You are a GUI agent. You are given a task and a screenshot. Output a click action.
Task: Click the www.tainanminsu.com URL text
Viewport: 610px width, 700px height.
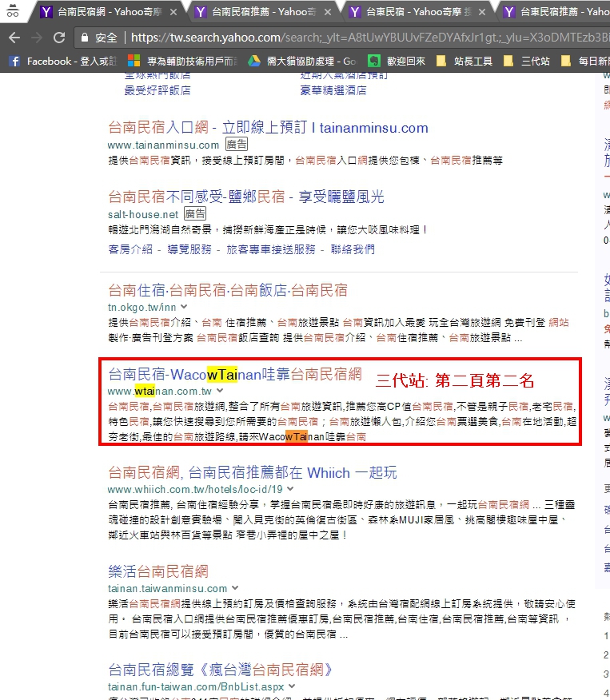tap(163, 145)
